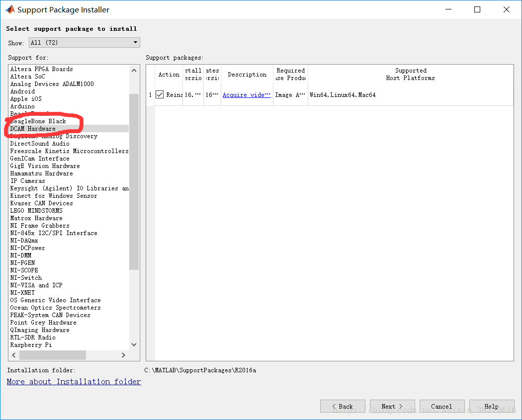Click the Next button
522x420 pixels.
392,406
